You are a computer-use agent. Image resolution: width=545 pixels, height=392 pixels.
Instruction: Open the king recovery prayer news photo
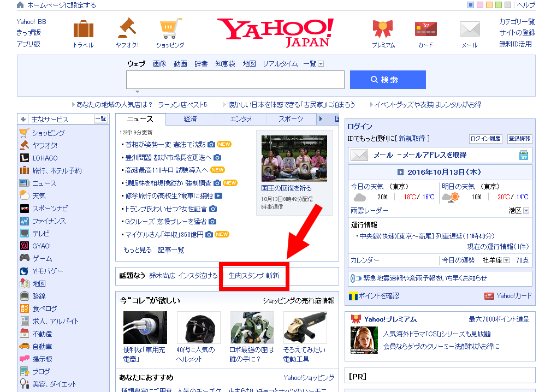[294, 158]
